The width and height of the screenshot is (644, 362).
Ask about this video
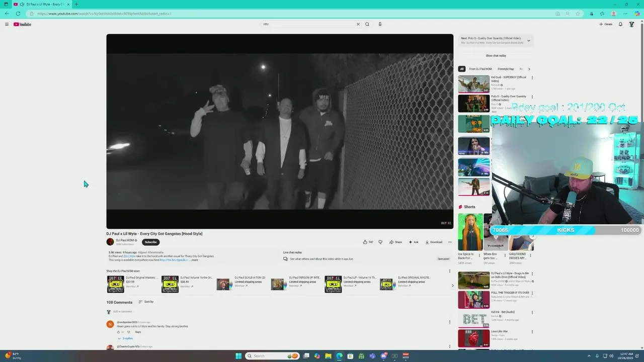[414, 242]
